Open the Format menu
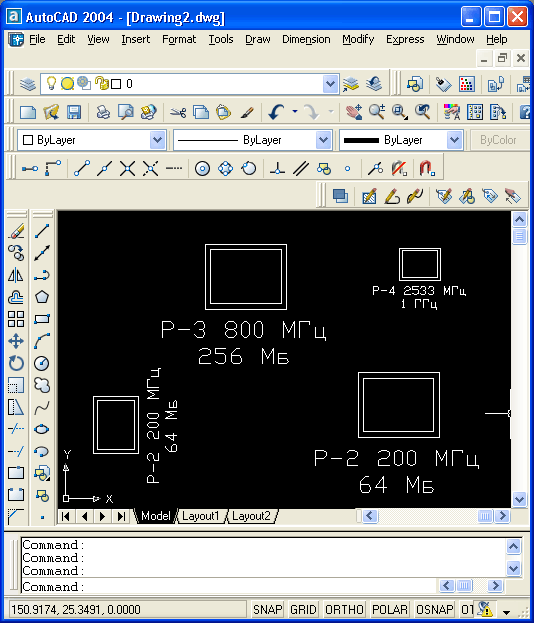Image resolution: width=534 pixels, height=623 pixels. (x=179, y=39)
